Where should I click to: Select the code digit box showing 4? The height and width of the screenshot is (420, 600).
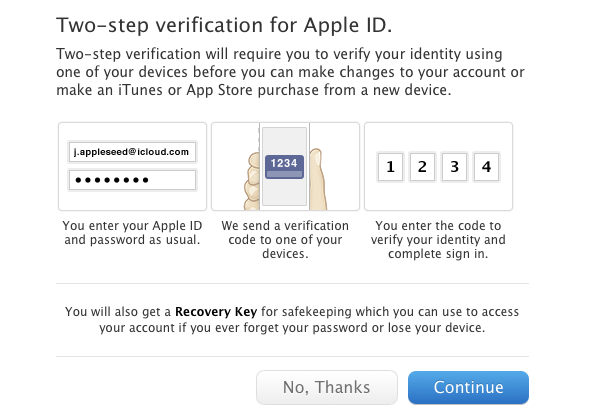485,167
